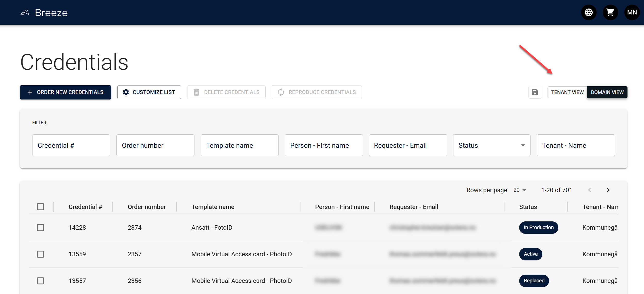Open the shopping cart icon
Viewport: 644px width, 294px height.
[610, 12]
